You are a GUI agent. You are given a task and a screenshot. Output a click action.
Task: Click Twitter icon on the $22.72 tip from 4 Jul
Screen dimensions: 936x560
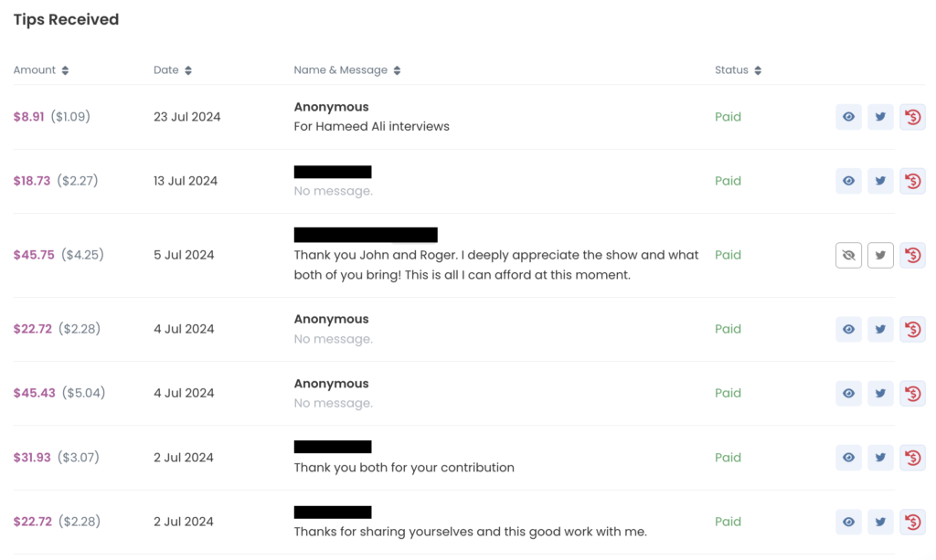[880, 329]
